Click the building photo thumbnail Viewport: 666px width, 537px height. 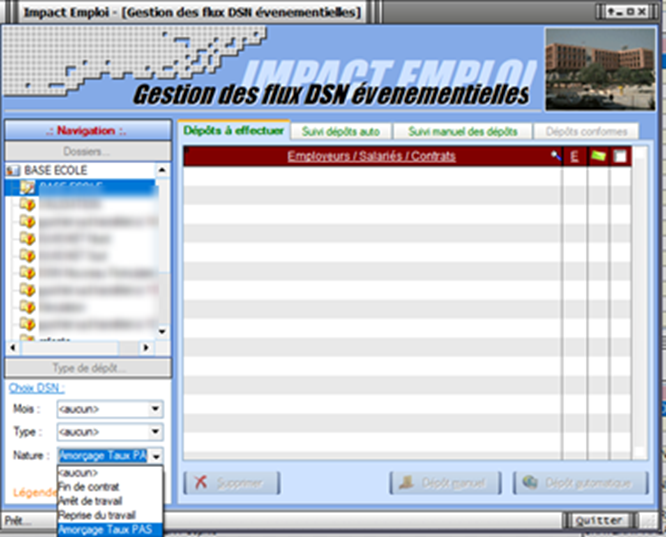[x=600, y=69]
